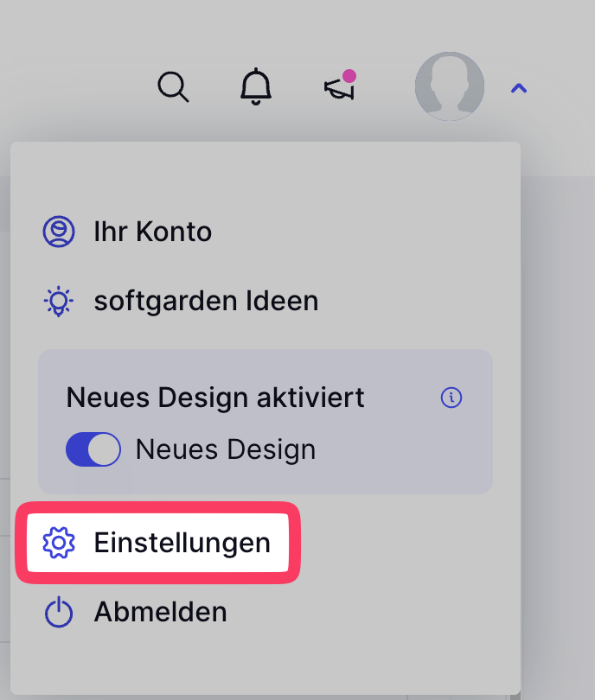Click the gear icon beside Einstellungen

coord(59,543)
